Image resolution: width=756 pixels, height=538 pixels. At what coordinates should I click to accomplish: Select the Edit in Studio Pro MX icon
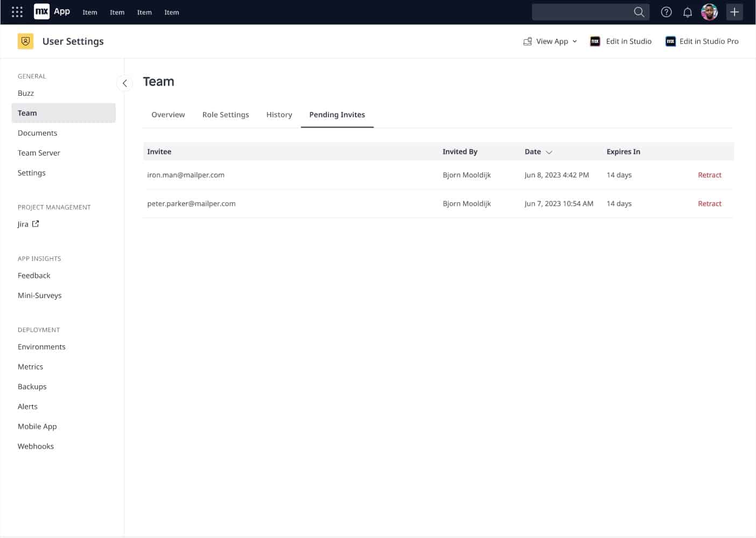click(x=670, y=41)
